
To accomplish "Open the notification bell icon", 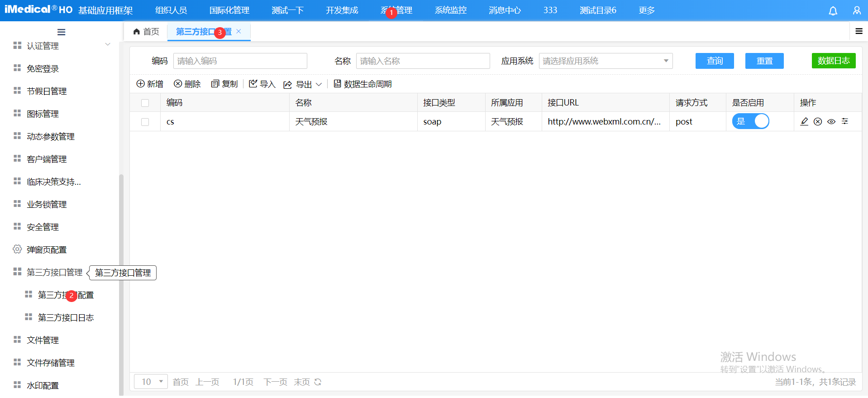I will click(x=833, y=10).
